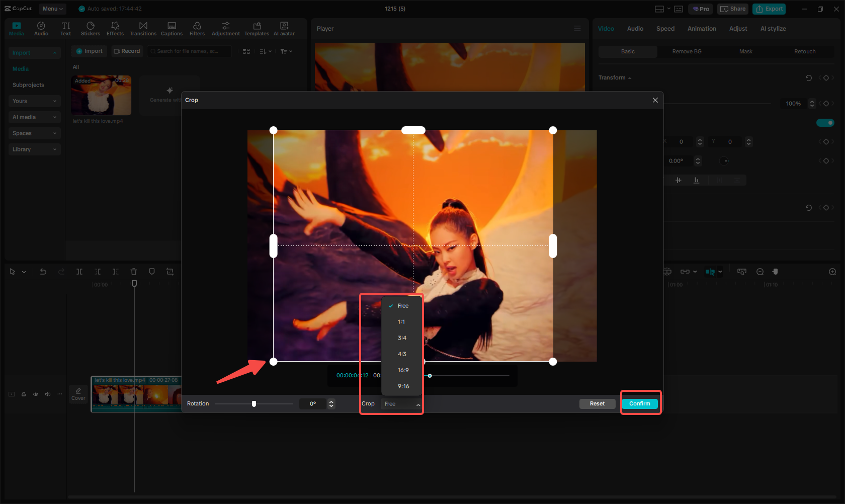
Task: Switch to the Remove BG tab
Action: (687, 51)
